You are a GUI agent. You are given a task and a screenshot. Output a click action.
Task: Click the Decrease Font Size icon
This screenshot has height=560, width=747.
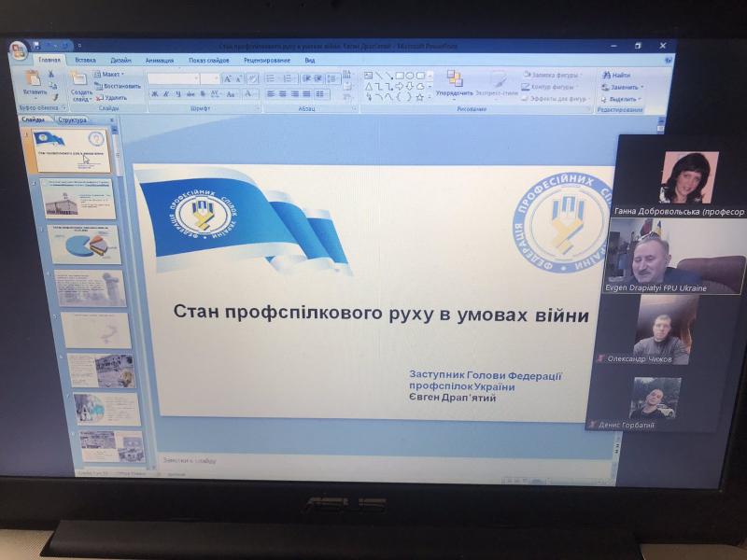tap(239, 79)
